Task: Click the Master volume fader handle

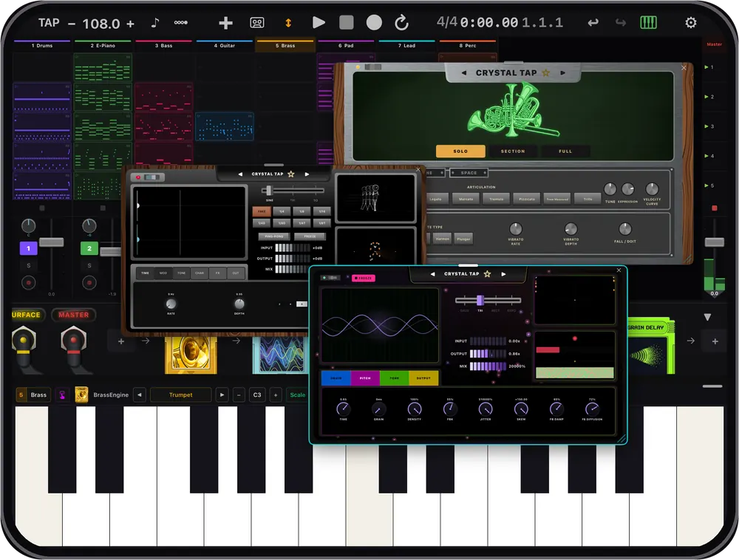Action: (x=714, y=242)
